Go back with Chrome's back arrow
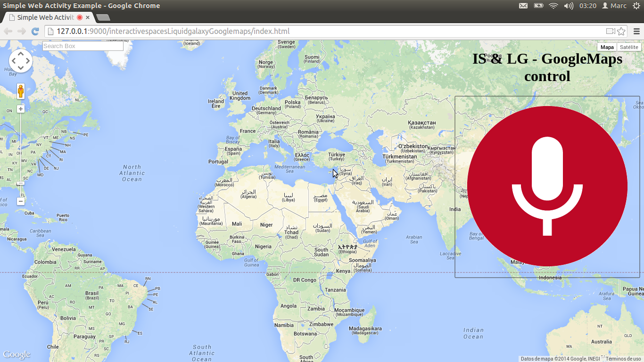 pos(8,32)
